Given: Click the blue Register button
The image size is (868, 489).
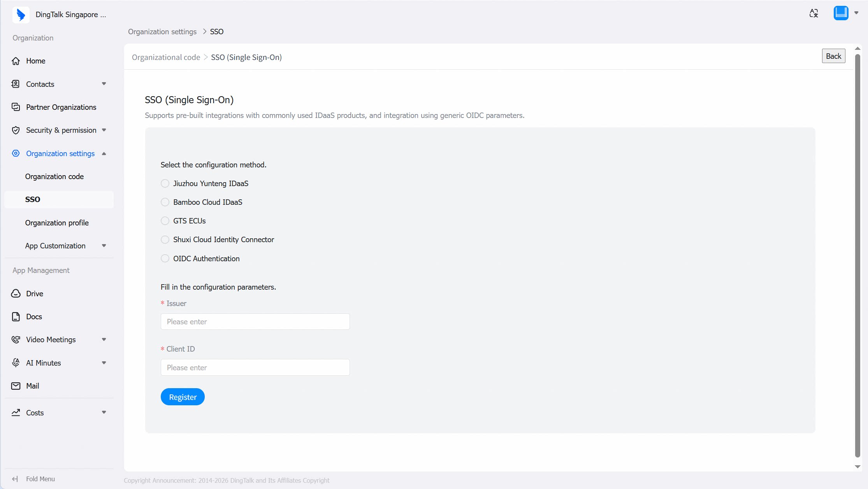Looking at the screenshot, I should 183,397.
